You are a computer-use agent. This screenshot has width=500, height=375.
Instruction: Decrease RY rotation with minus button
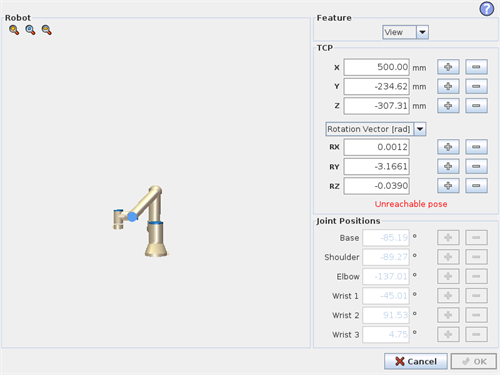coord(476,166)
